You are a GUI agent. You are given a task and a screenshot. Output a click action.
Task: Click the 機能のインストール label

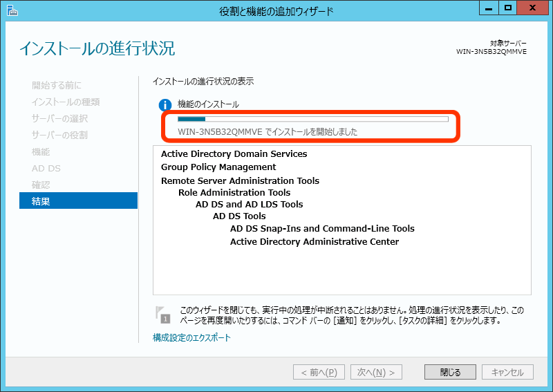[208, 104]
